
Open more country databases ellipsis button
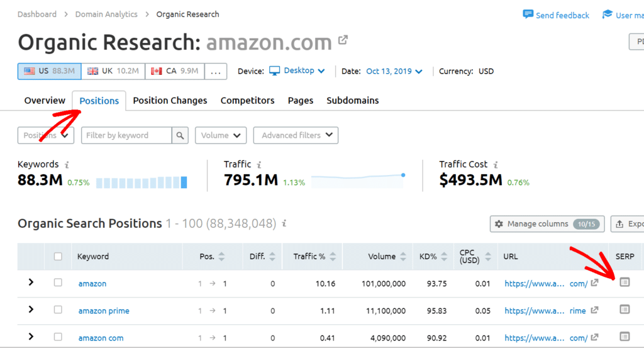(216, 71)
